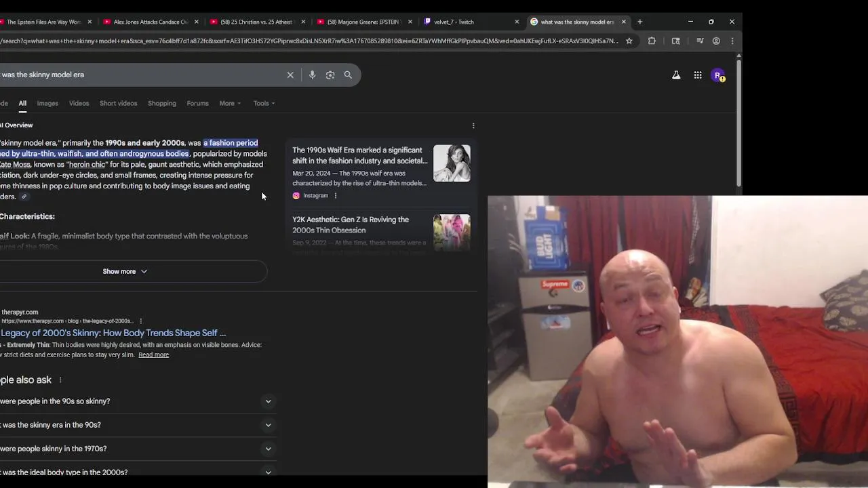Open People also ask options dots

pos(60,380)
